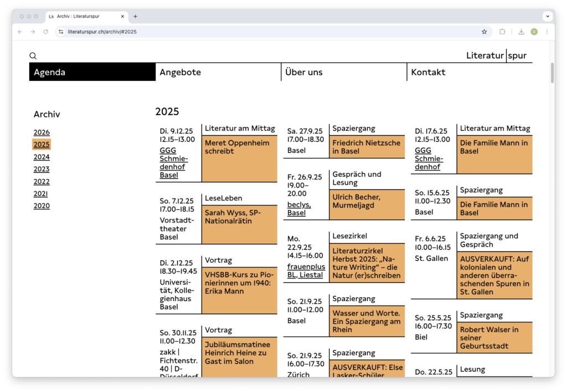Image resolution: width=567 pixels, height=392 pixels.
Task: Open the browser downloads panel
Action: click(x=521, y=32)
